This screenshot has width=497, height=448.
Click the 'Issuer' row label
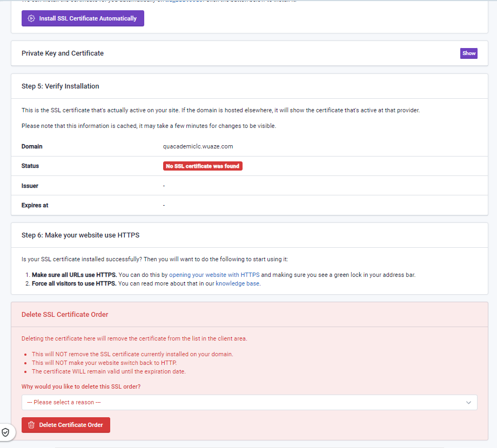[30, 186]
